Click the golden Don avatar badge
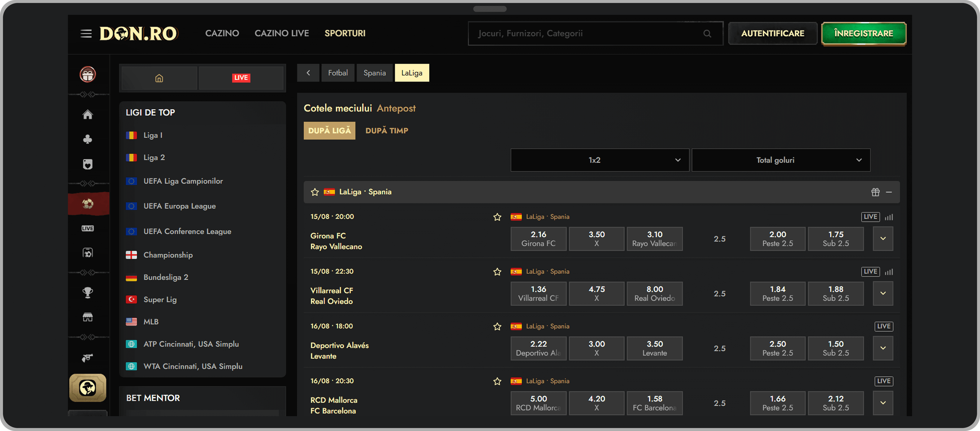This screenshot has width=980, height=431. (87, 388)
